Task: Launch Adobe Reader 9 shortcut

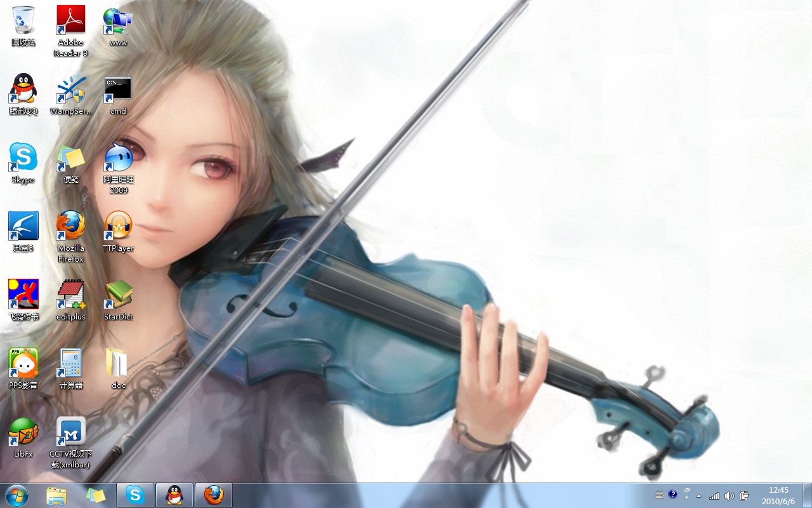Action: (x=70, y=31)
